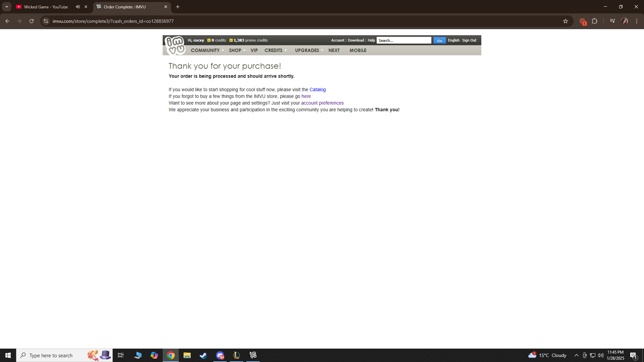Viewport: 644px width, 362px height.
Task: Open the account preferences link
Action: click(322, 103)
